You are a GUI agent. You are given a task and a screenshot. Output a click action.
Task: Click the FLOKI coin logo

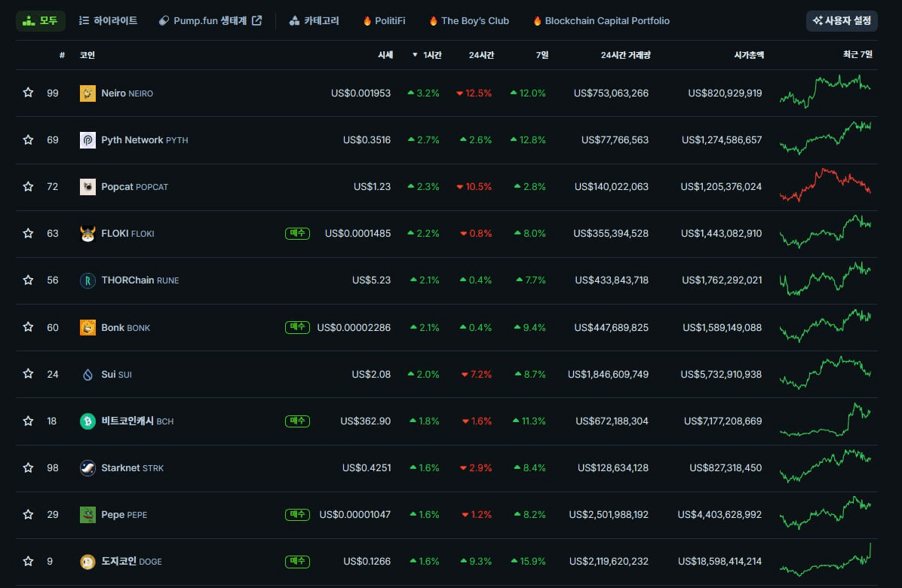(87, 234)
